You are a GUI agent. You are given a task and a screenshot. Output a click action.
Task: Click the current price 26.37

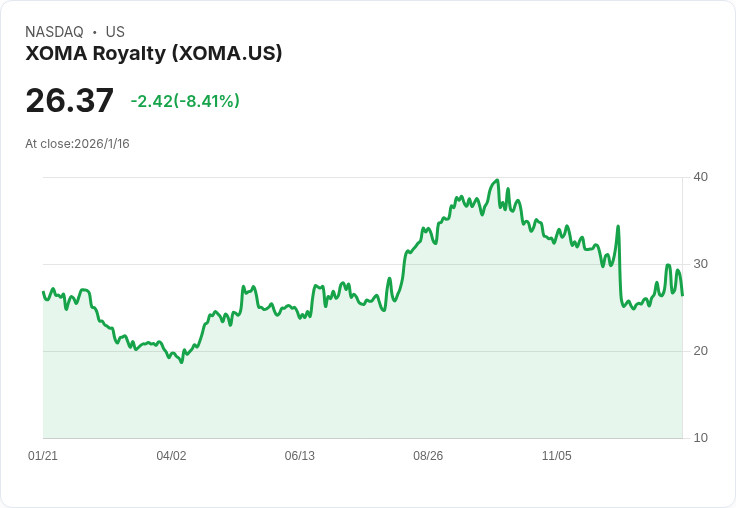[69, 101]
